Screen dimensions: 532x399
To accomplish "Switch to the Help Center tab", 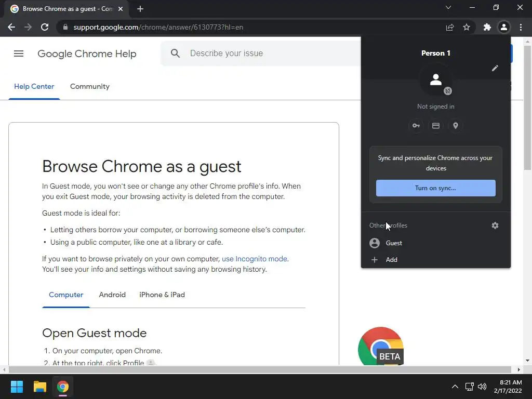I will click(x=34, y=87).
